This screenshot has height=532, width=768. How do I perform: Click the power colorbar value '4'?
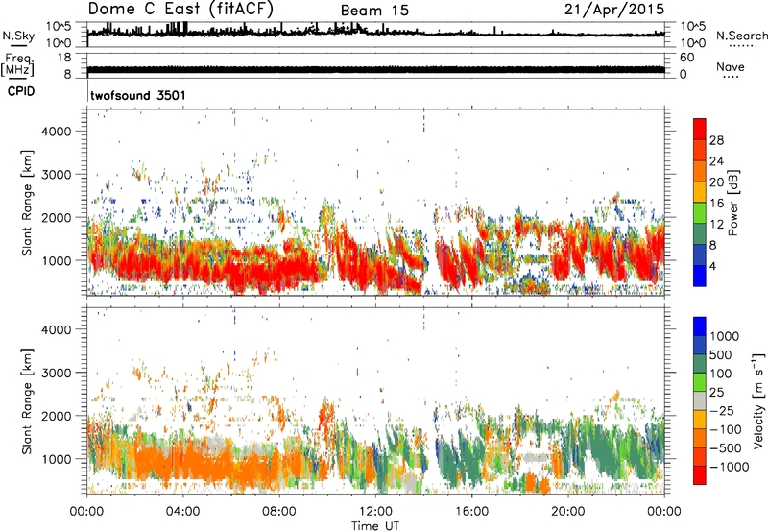pos(712,266)
